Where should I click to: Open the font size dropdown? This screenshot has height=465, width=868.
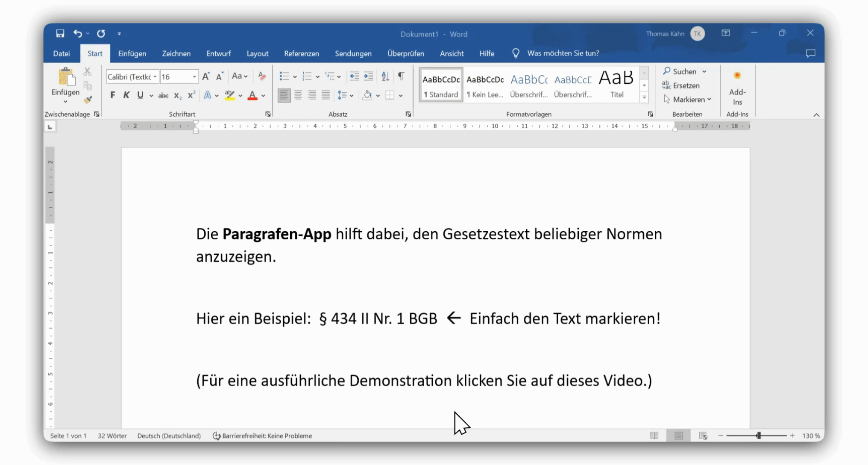coord(194,77)
